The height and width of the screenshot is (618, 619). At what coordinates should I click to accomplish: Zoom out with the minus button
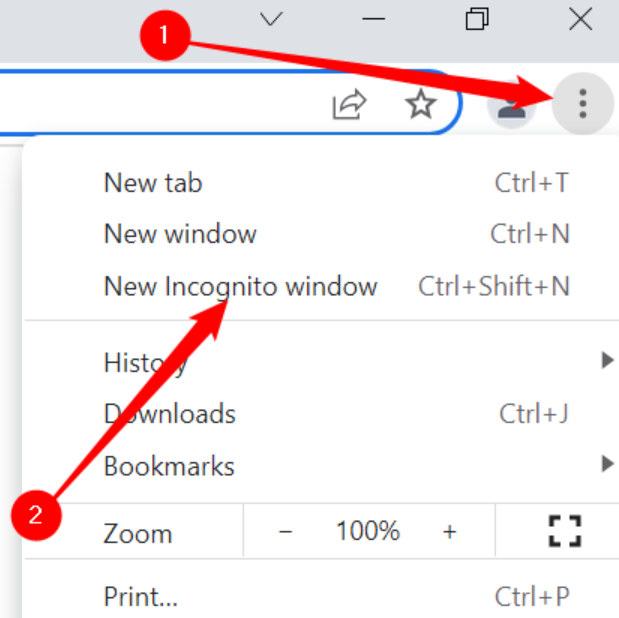[x=285, y=531]
